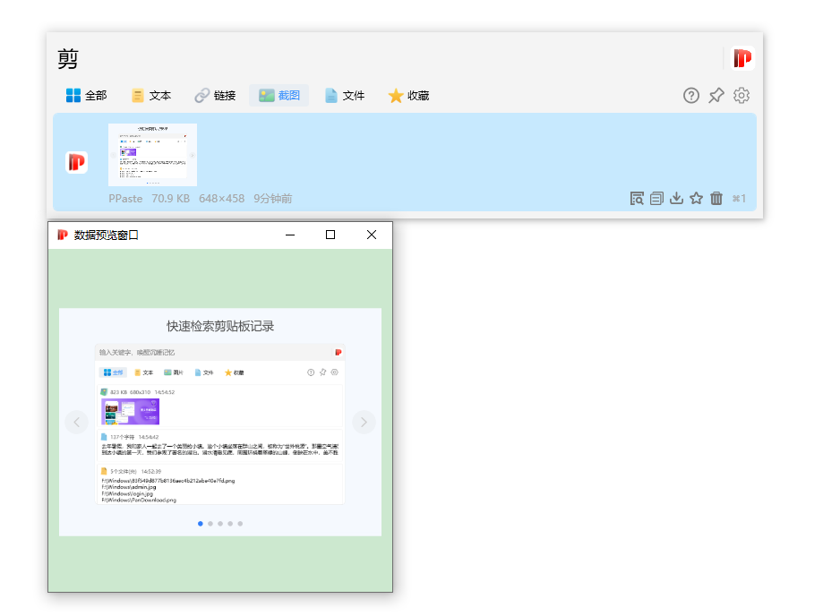This screenshot has height=616, width=840.
Task: Select the fifth carousel dot in the preview
Action: pos(240,524)
